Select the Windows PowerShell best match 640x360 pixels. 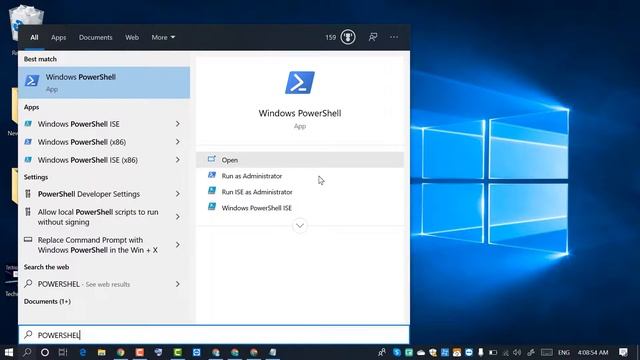pyautogui.click(x=104, y=82)
